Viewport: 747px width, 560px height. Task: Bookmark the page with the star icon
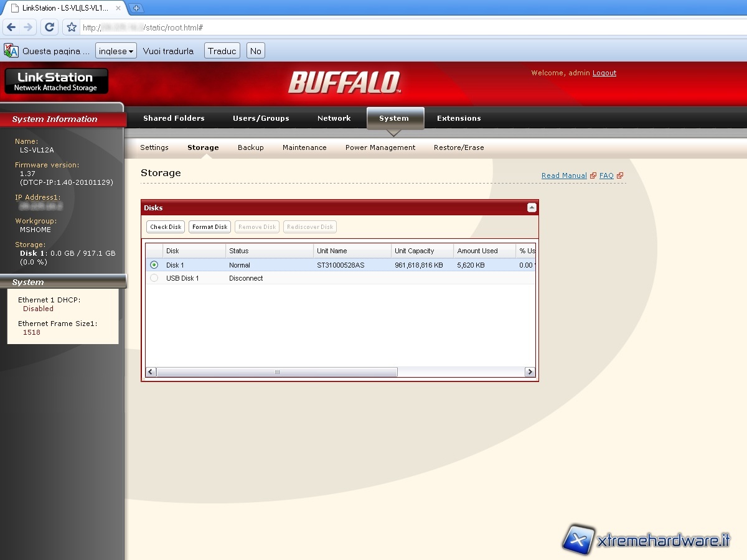[x=72, y=27]
